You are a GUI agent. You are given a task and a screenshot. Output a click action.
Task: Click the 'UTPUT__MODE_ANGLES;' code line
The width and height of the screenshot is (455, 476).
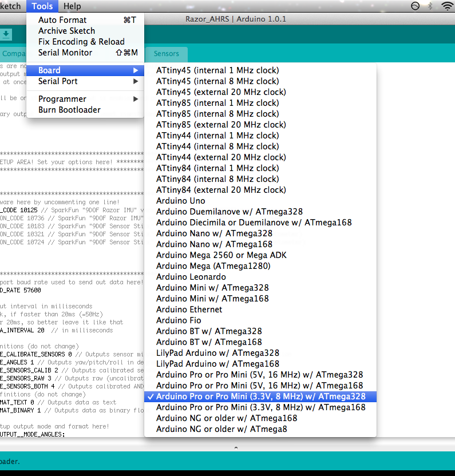[33, 434]
